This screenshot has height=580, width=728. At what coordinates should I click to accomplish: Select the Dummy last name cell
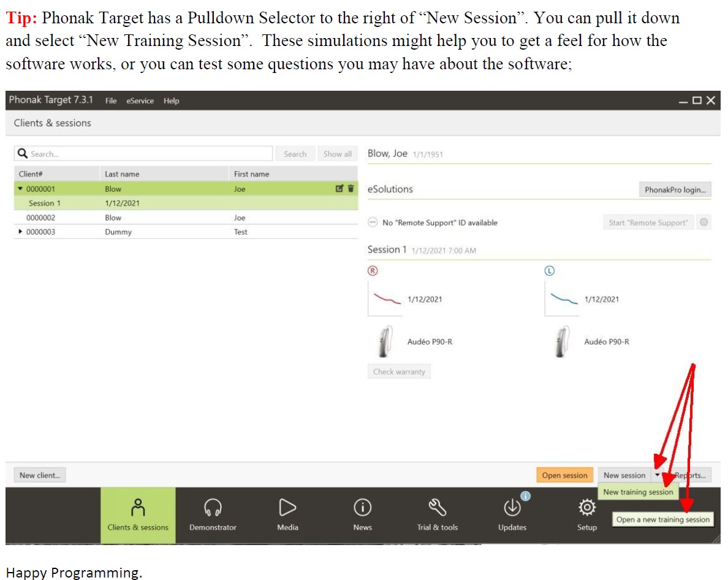[118, 232]
